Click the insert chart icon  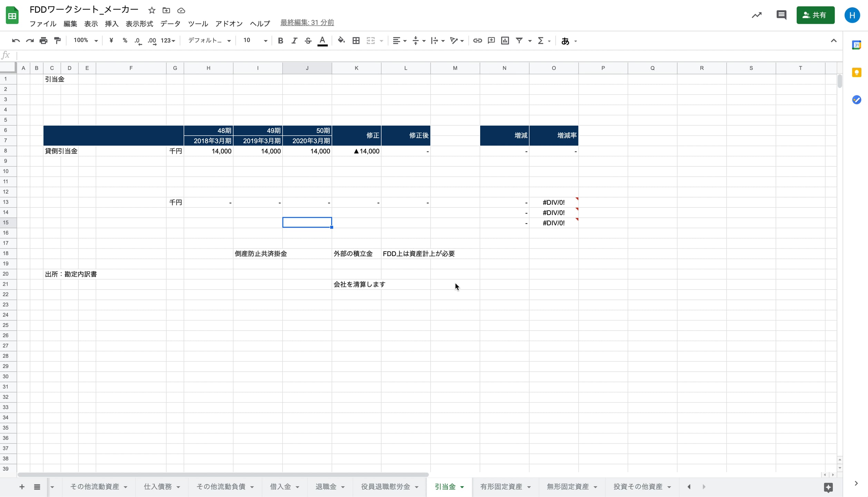point(505,41)
